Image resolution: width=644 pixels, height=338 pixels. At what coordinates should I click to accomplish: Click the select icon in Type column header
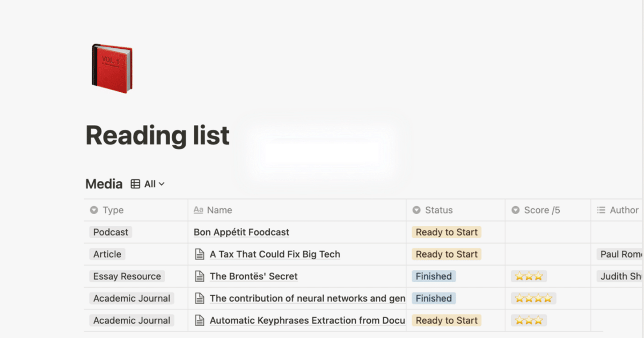(94, 210)
